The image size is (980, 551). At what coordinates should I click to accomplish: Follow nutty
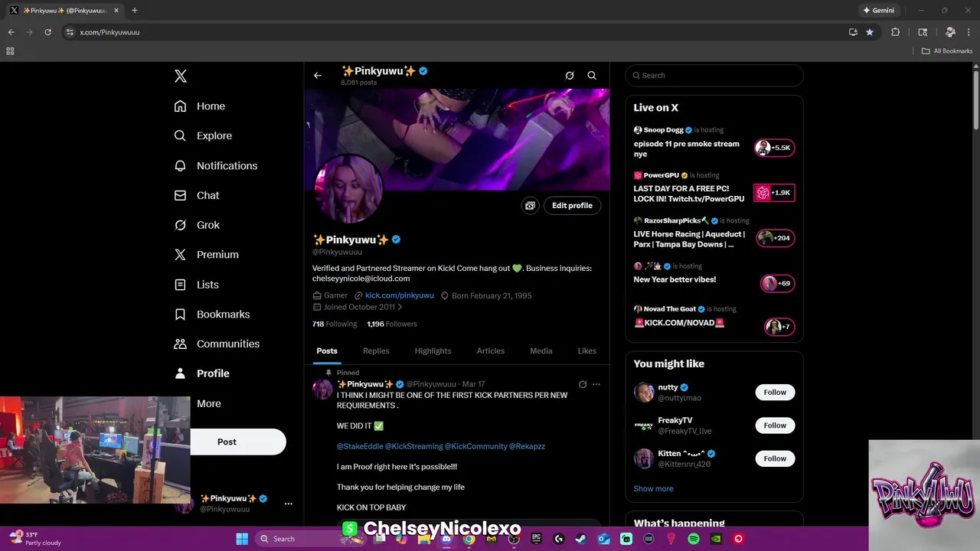pos(775,392)
